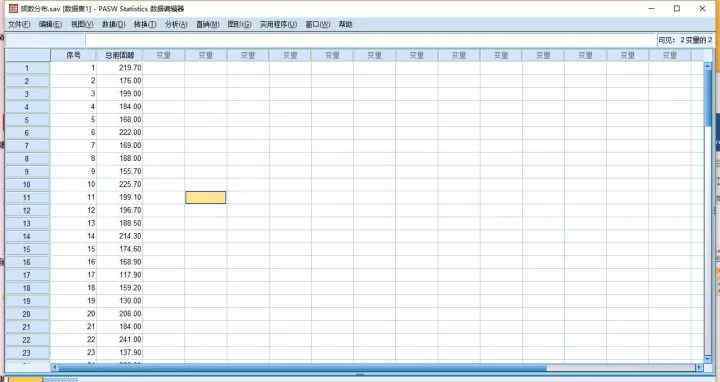
Task: Open the 转换(T) menu
Action: (145, 24)
